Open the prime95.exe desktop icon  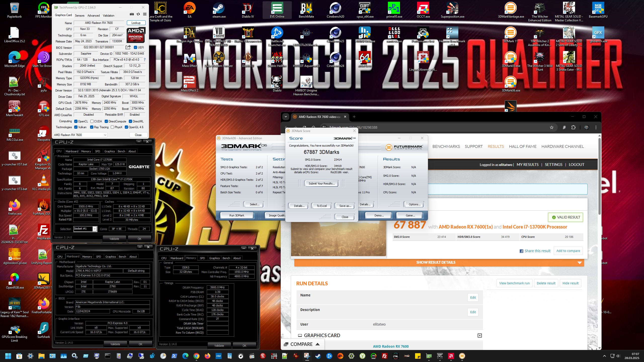coord(394,11)
